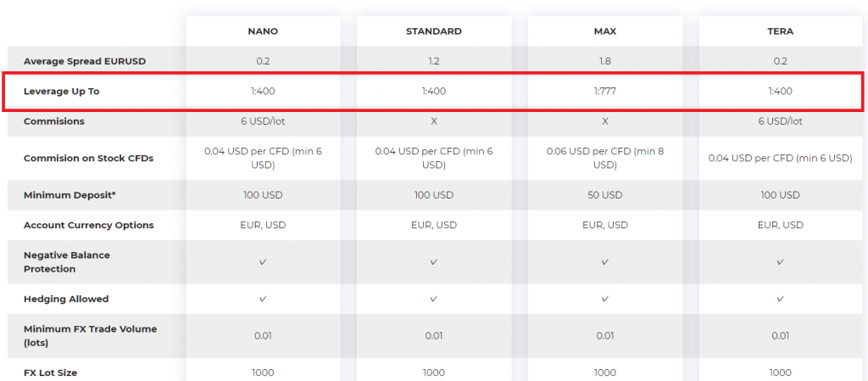The image size is (868, 381).
Task: Click the Average Spread EURUSD label
Action: tap(85, 61)
